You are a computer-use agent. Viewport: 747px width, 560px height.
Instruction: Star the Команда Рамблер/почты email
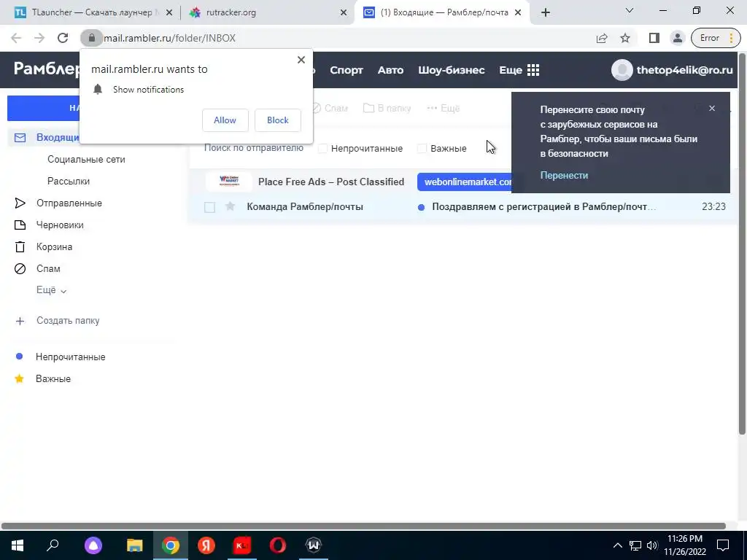230,206
